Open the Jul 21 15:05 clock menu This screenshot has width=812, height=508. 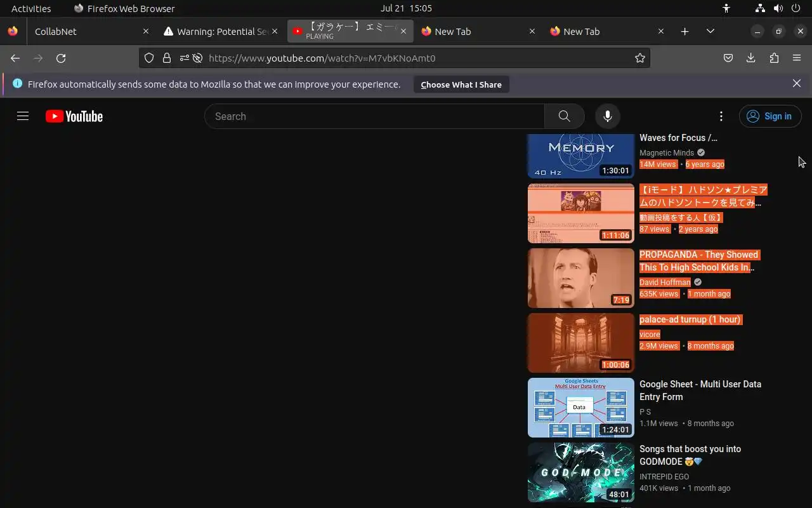point(406,8)
